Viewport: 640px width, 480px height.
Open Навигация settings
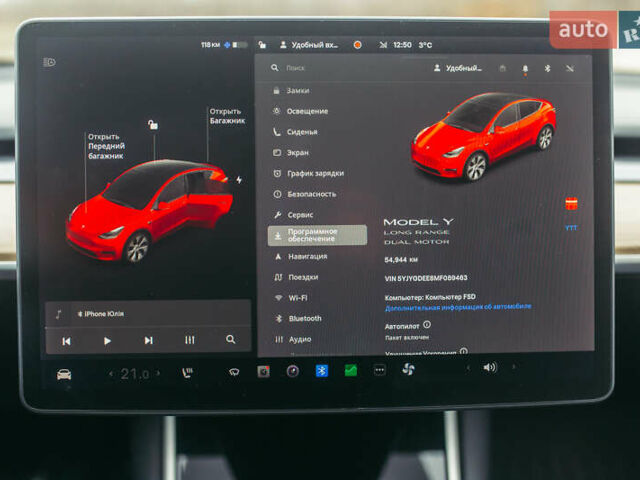click(x=301, y=256)
